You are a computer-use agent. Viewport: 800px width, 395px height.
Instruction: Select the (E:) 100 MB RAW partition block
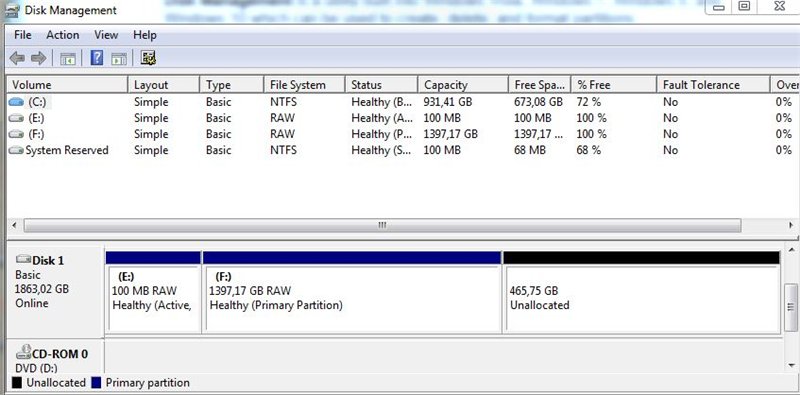(153, 292)
